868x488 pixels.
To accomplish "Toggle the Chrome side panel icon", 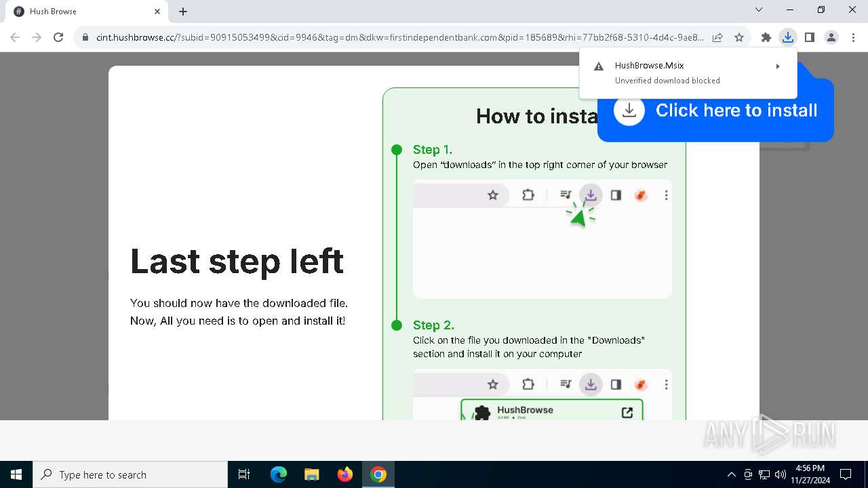I will pos(809,37).
